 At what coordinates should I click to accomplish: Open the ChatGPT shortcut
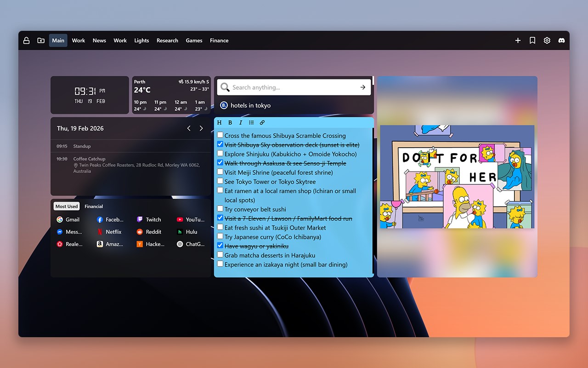[191, 244]
